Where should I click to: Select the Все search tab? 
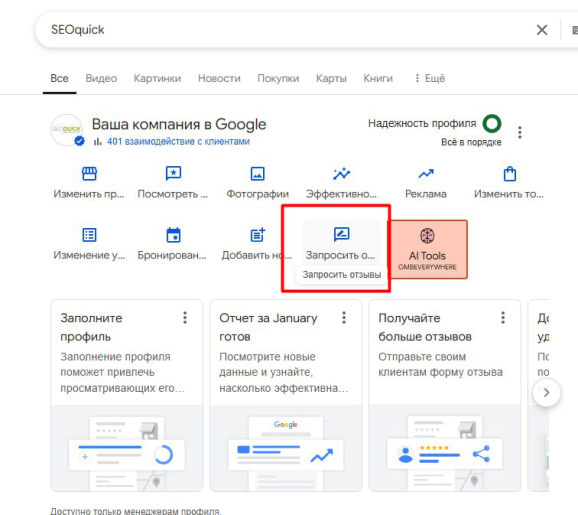pos(59,79)
